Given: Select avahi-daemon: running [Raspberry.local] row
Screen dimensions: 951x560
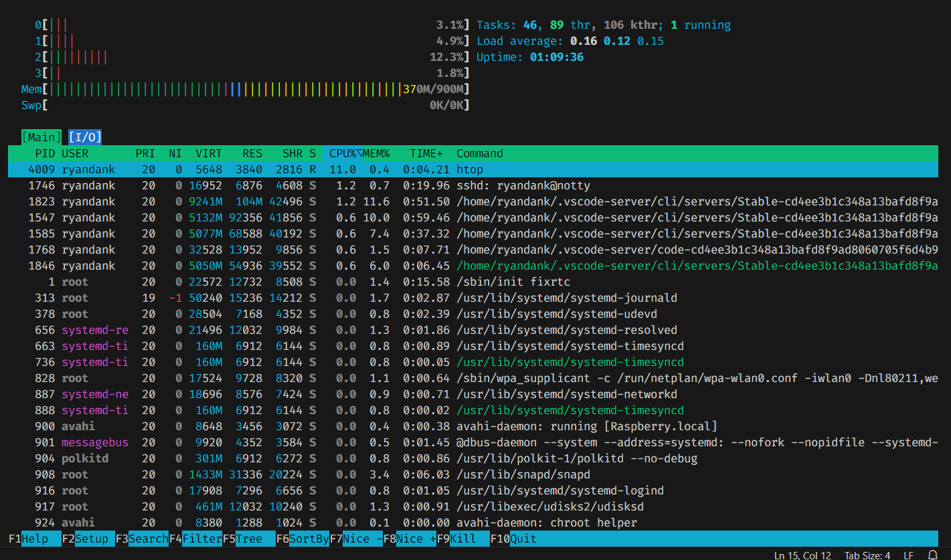Looking at the screenshot, I should click(473, 426).
